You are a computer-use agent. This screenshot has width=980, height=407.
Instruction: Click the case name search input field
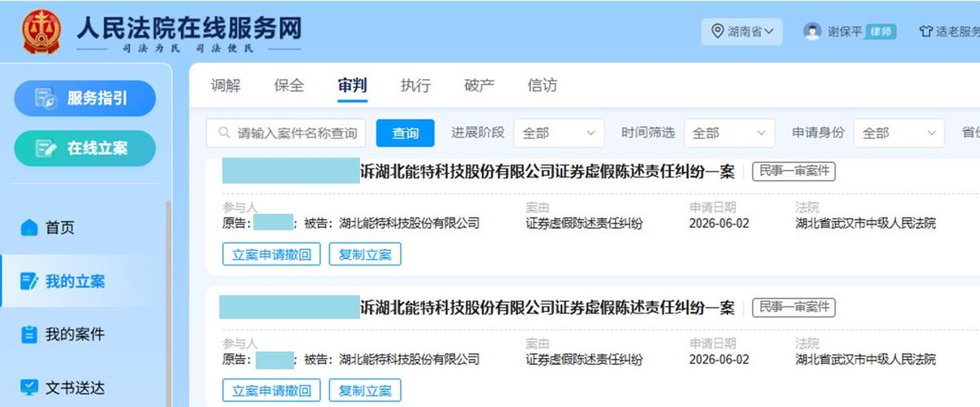click(x=286, y=133)
